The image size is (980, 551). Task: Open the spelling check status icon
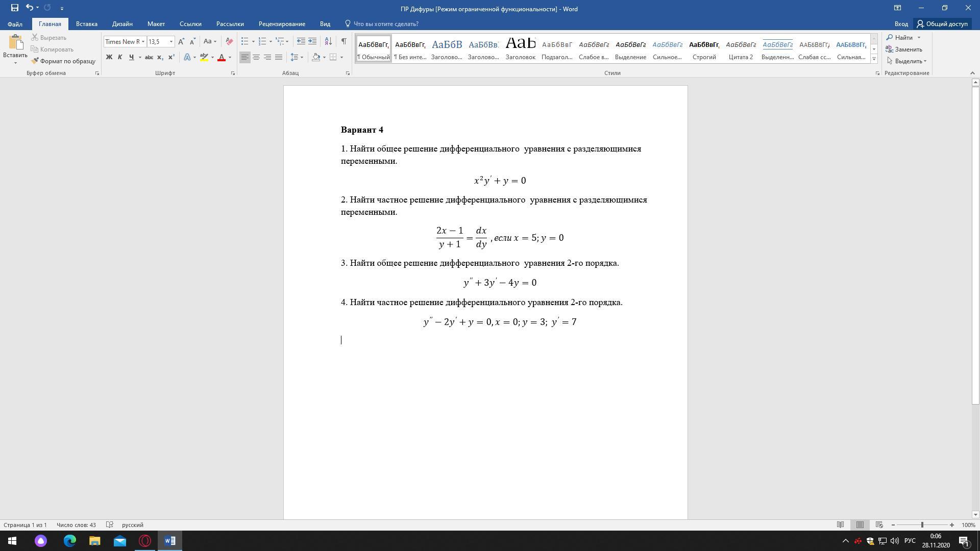click(x=109, y=525)
